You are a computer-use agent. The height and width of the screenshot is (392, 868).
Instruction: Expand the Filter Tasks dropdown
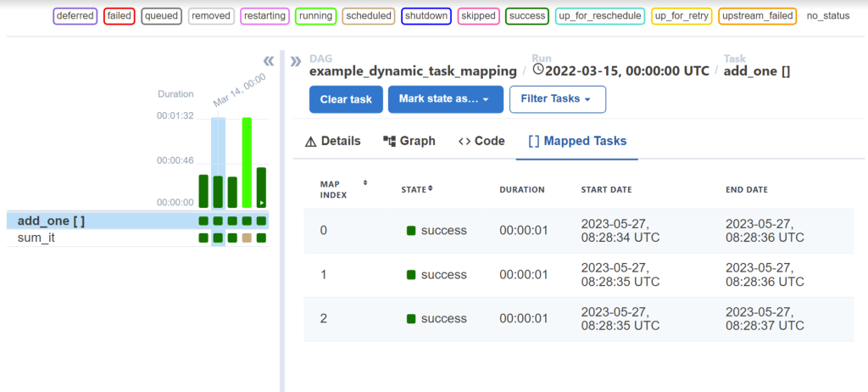click(x=557, y=99)
